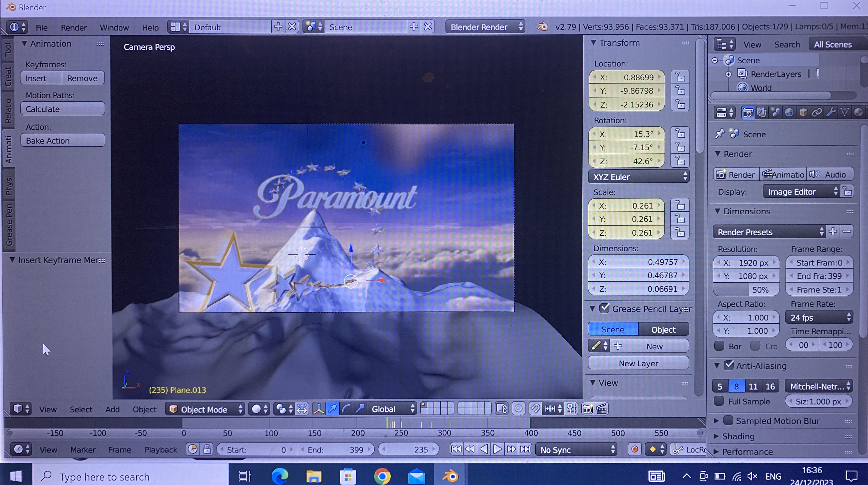Open Object properties cube tab icon
This screenshot has width=868, height=485.
tap(803, 113)
